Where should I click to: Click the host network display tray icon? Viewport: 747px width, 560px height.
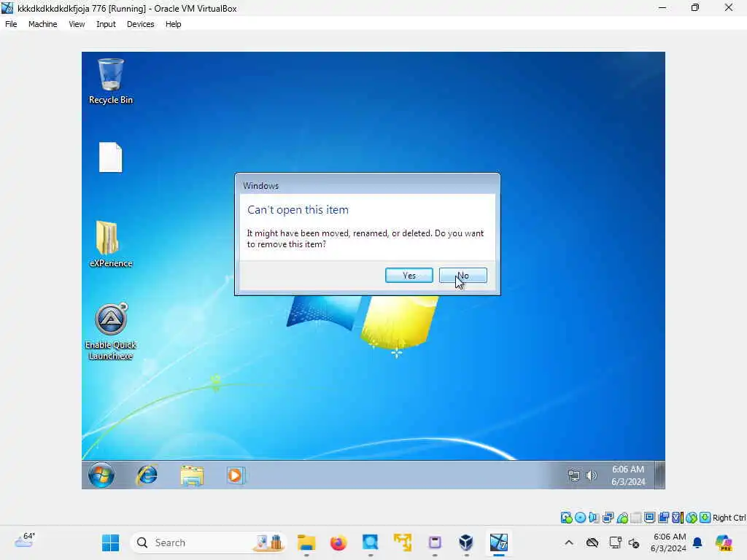pos(615,542)
